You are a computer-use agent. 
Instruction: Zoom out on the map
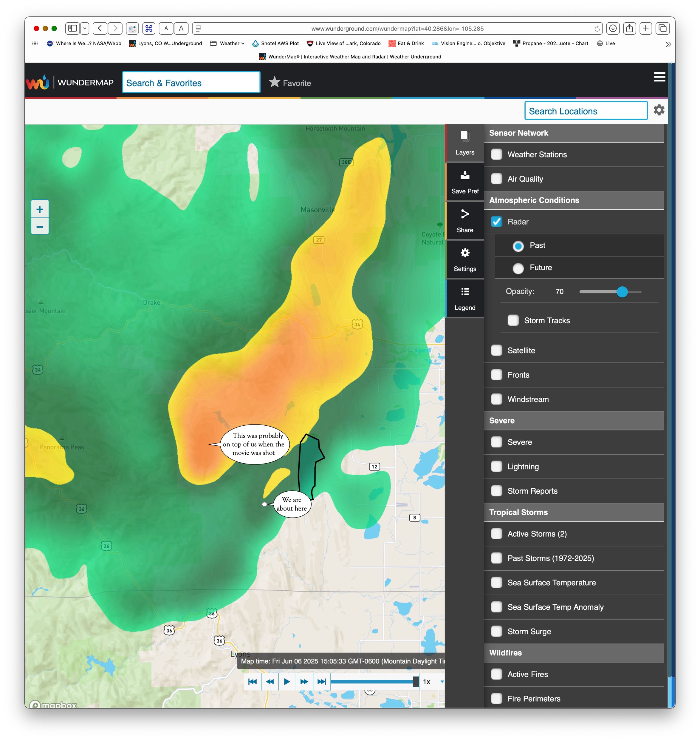point(40,226)
